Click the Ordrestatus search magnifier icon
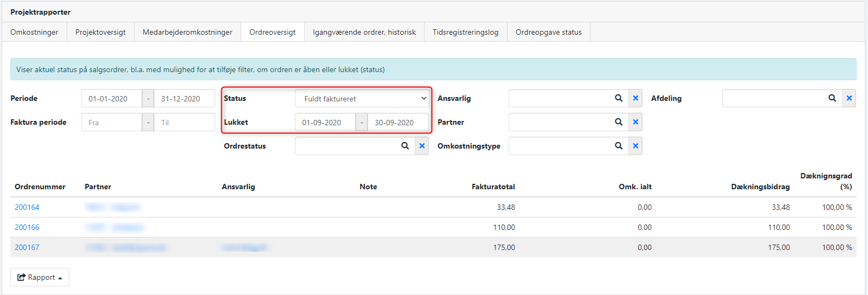Screen dimensions: 868x295 pyautogui.click(x=404, y=146)
